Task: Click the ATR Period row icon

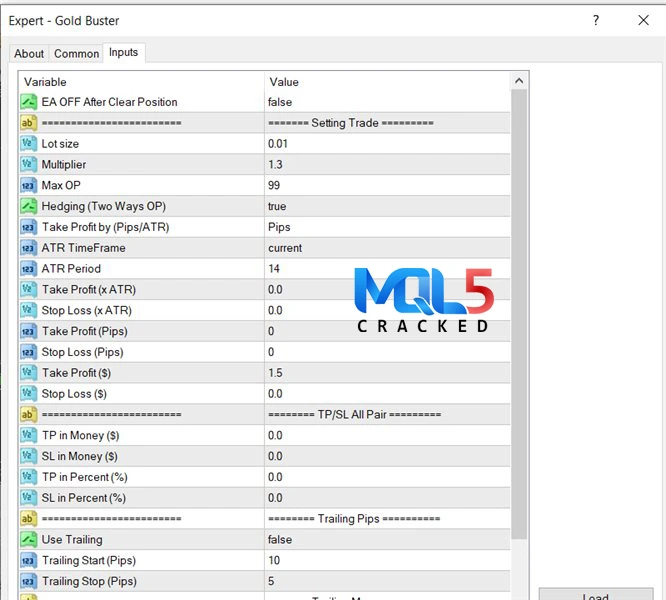Action: [28, 268]
